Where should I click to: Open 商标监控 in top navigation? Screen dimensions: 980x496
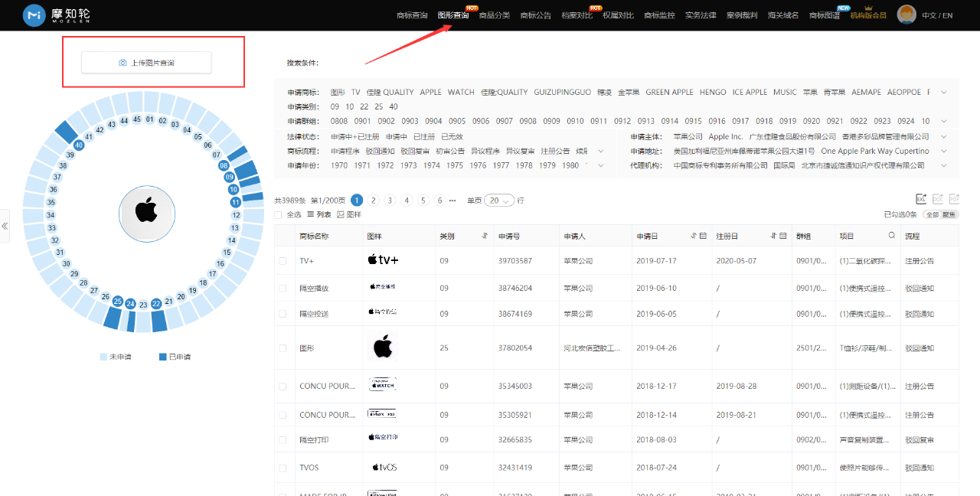659,15
